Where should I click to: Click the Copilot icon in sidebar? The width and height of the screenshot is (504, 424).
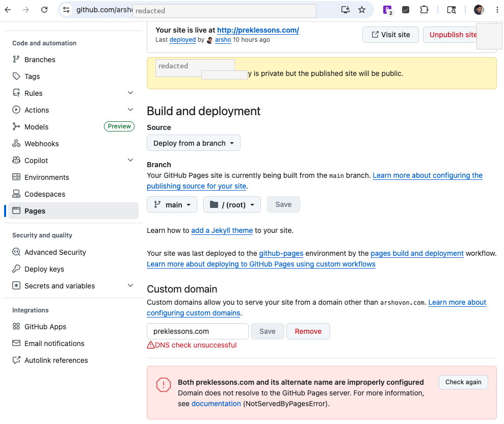(16, 160)
